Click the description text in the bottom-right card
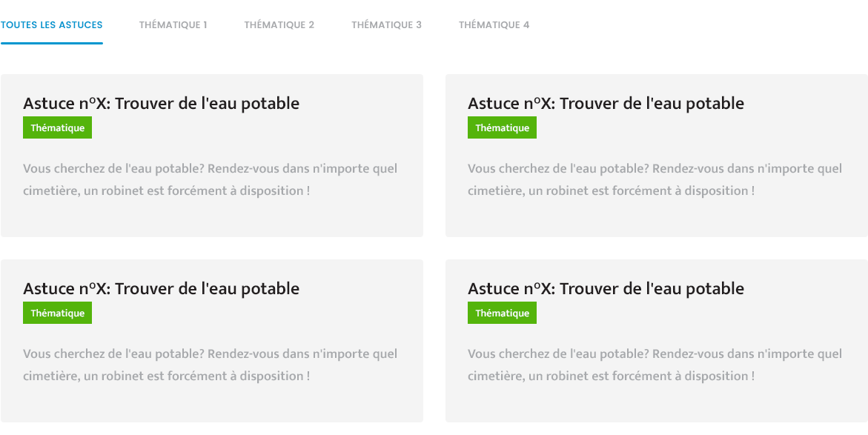 click(655, 365)
